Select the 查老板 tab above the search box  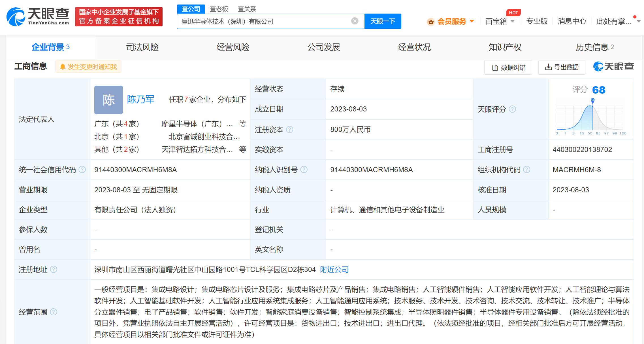click(x=219, y=9)
